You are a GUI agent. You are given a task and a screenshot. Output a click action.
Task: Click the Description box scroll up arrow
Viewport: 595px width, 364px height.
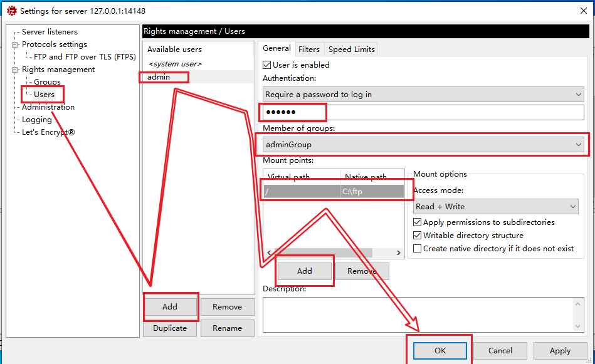578,304
